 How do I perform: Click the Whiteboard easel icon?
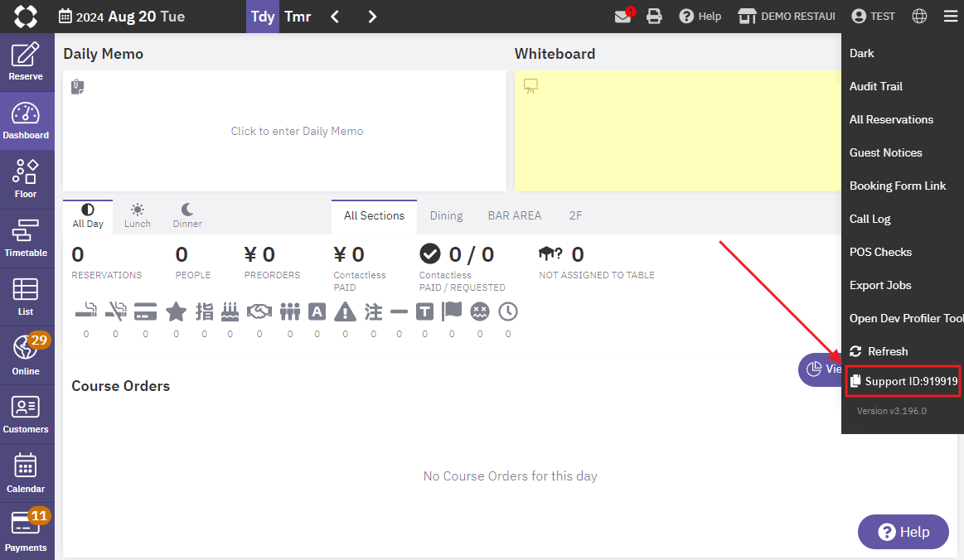pos(530,86)
